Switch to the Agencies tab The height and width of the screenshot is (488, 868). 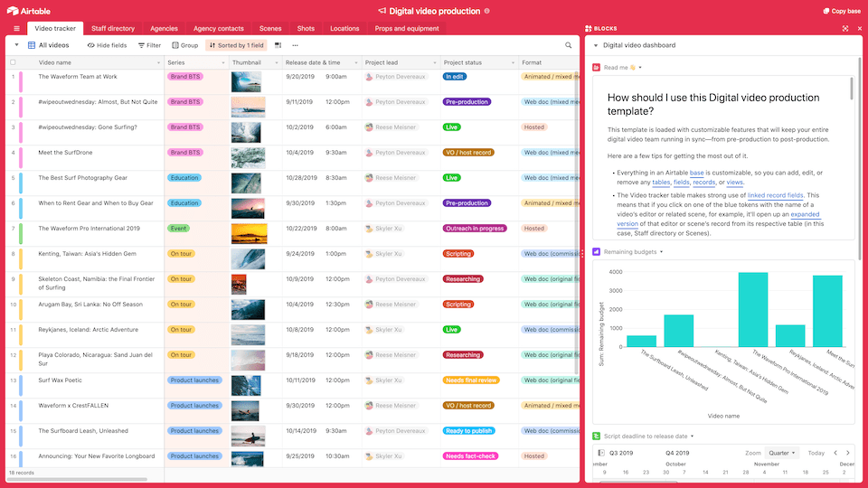click(x=164, y=28)
